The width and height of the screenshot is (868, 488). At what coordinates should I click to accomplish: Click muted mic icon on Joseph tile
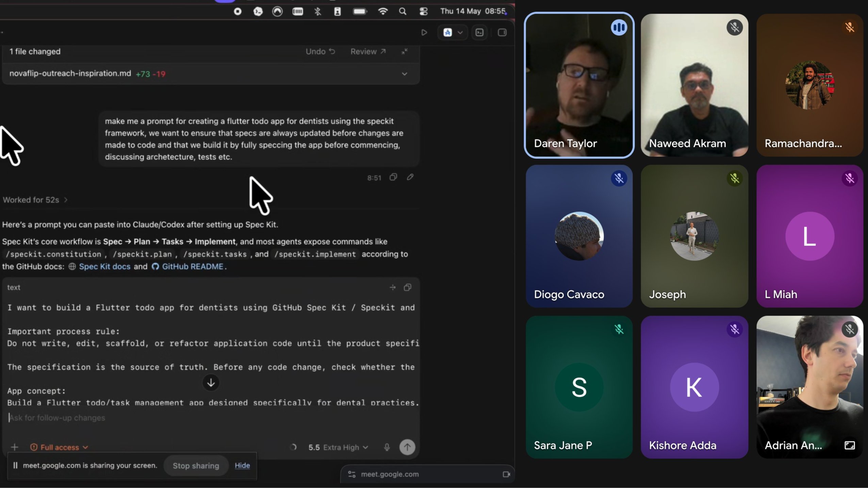click(x=734, y=179)
